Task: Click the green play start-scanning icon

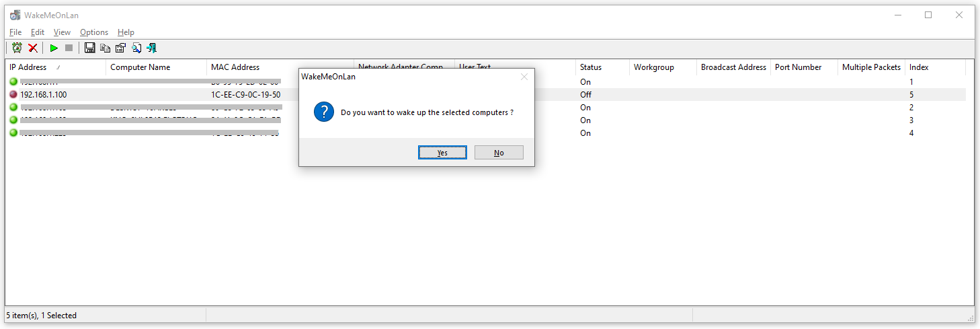Action: (x=54, y=48)
